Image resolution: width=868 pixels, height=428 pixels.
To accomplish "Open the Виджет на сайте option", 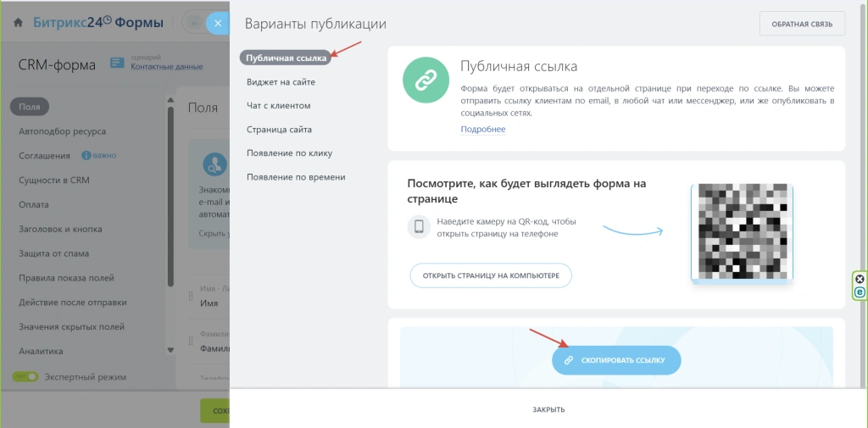I will pyautogui.click(x=281, y=82).
